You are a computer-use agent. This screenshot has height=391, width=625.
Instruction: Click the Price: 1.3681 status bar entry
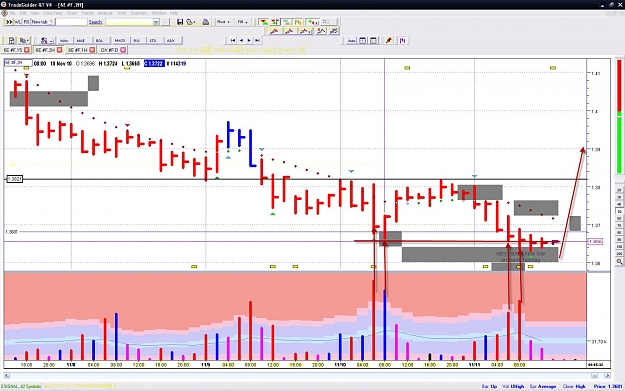coord(608,386)
